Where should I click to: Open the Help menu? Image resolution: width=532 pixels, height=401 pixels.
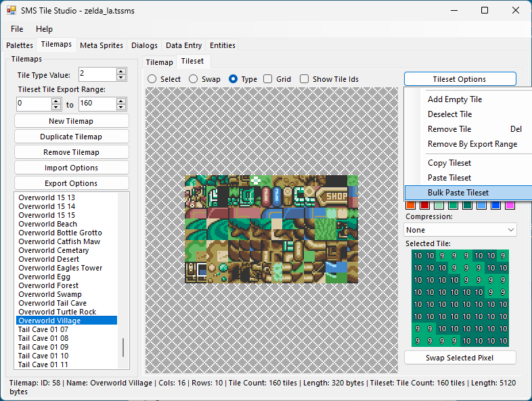pyautogui.click(x=45, y=29)
